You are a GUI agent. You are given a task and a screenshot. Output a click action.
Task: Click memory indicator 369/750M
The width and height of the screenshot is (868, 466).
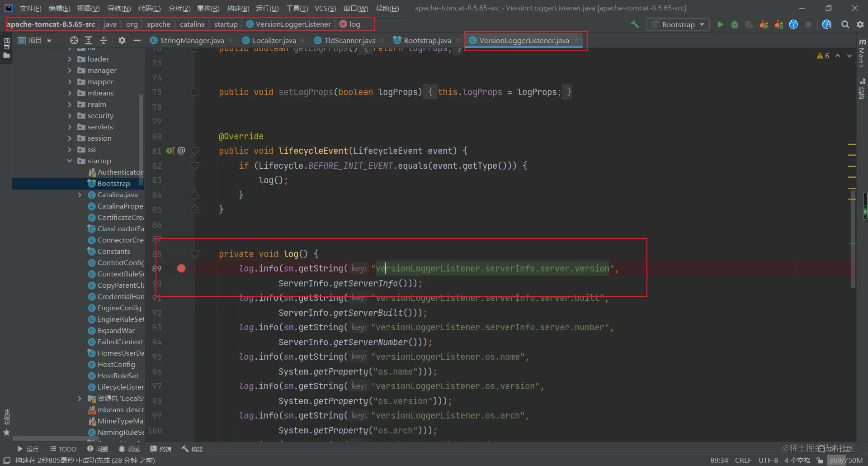(845, 460)
